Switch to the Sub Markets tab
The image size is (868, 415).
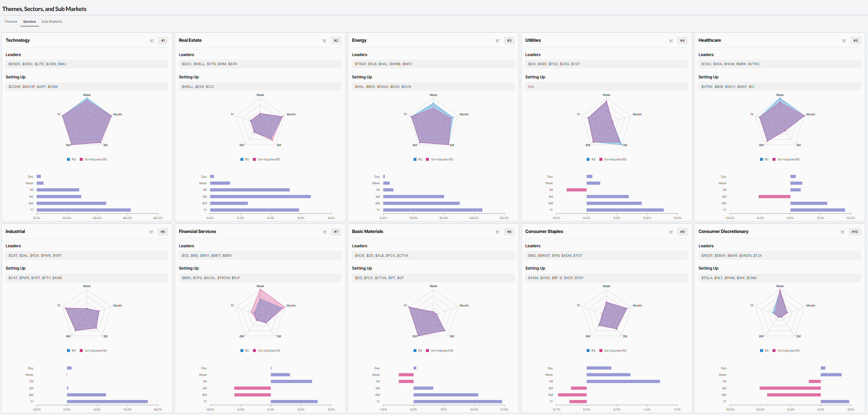click(x=52, y=22)
